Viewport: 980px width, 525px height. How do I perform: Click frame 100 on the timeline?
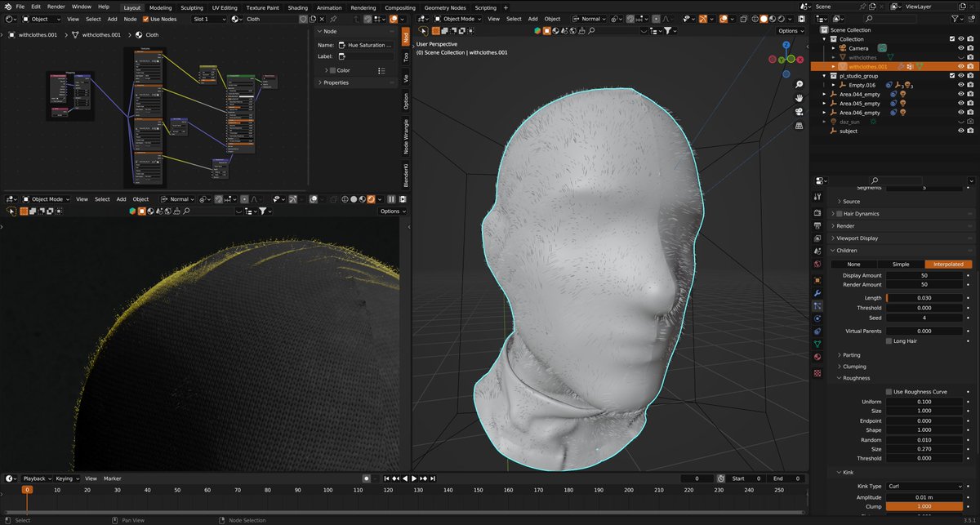click(x=327, y=491)
